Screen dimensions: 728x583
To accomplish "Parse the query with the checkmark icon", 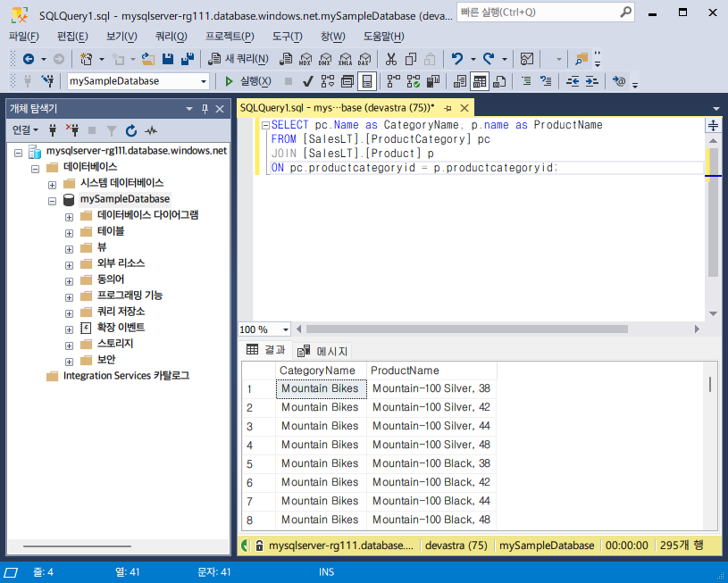I will [308, 82].
